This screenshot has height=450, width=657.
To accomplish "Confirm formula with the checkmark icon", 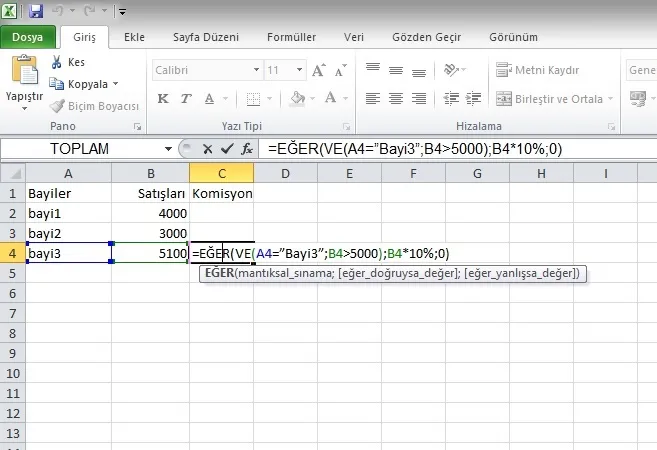I will tap(226, 148).
